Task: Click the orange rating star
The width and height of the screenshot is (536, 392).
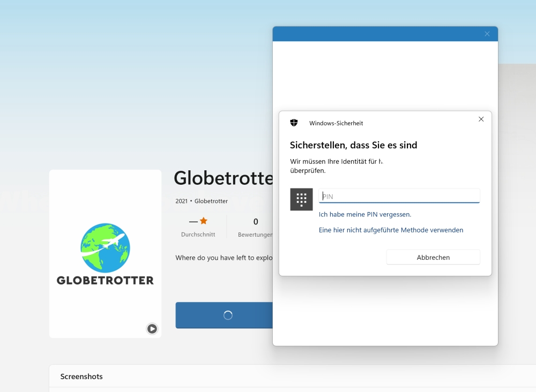Action: point(204,221)
